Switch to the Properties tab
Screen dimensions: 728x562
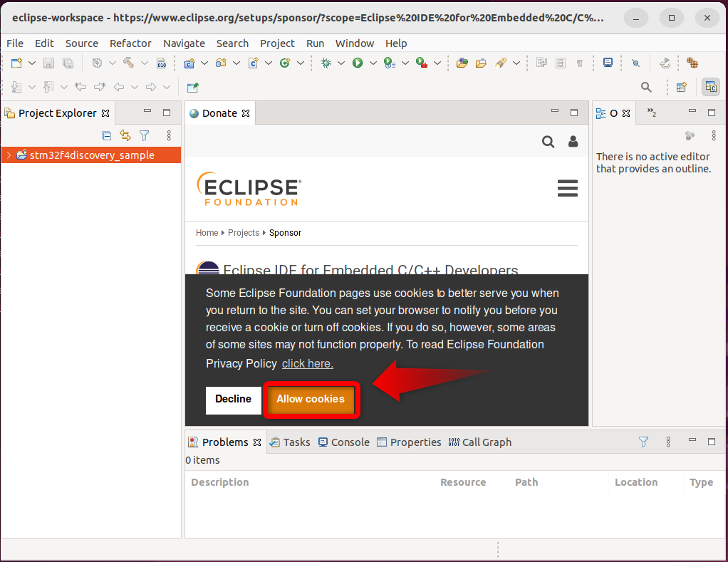pyautogui.click(x=409, y=442)
